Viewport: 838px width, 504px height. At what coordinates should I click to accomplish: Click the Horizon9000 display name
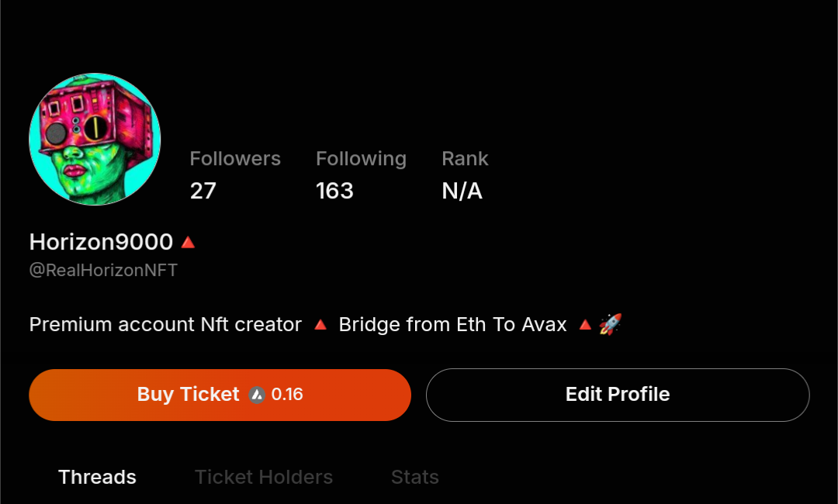(101, 242)
